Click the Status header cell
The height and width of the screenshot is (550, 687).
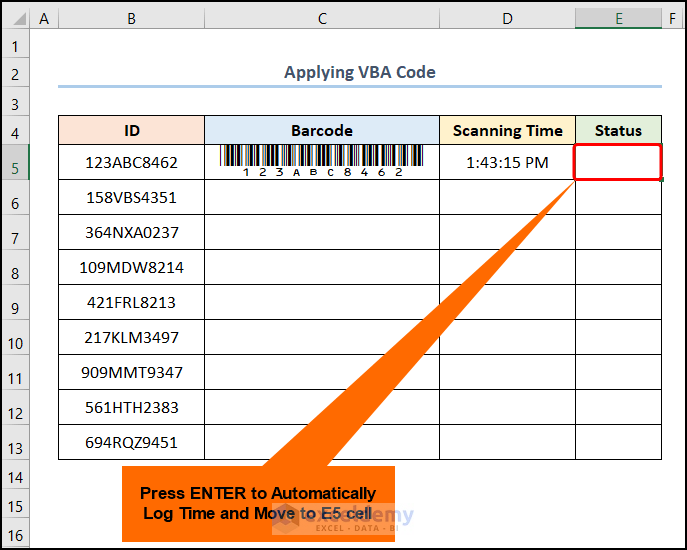point(618,130)
